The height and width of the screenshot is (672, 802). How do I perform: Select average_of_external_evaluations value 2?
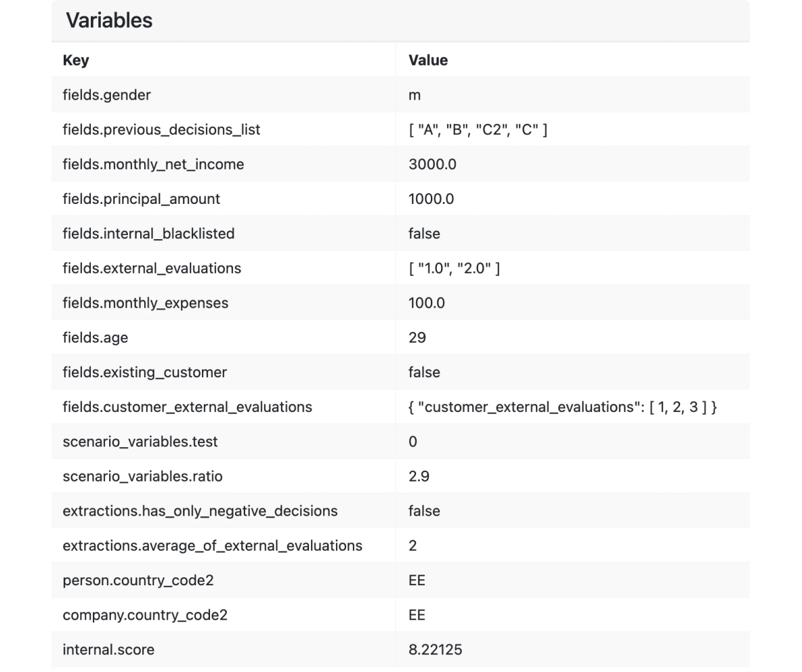pyautogui.click(x=413, y=546)
